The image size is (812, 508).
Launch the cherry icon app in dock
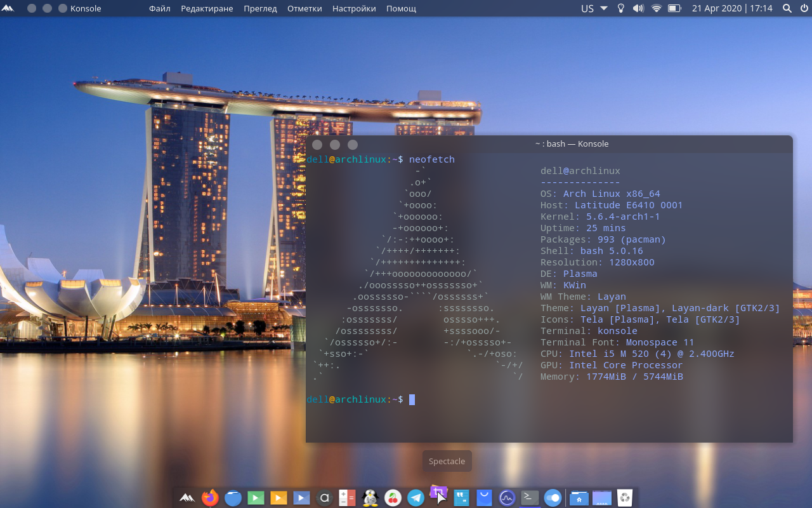pyautogui.click(x=393, y=498)
